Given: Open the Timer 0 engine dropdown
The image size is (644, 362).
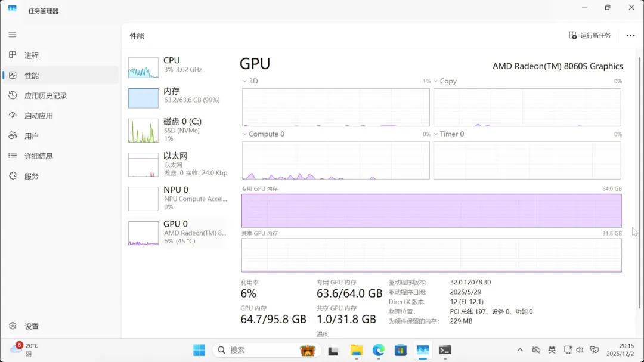Looking at the screenshot, I should point(436,134).
